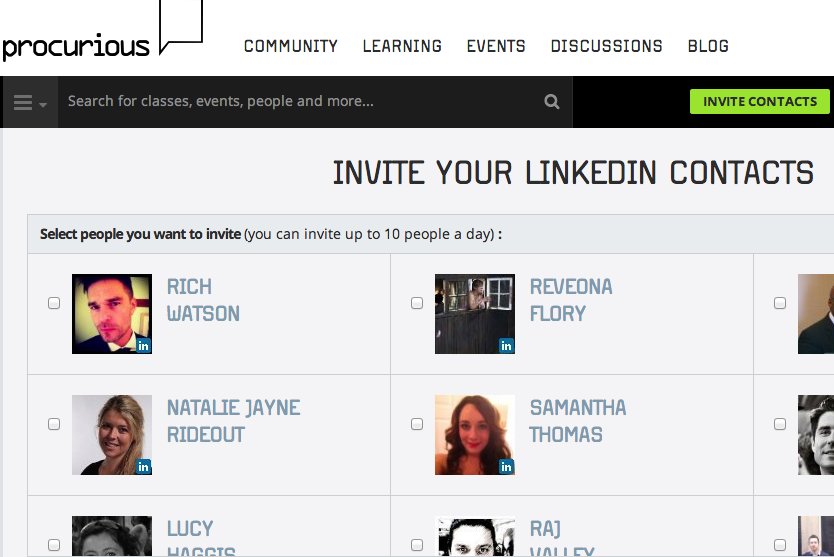
Task: Check the third-column box in Samantha Thomas's row
Action: [780, 424]
